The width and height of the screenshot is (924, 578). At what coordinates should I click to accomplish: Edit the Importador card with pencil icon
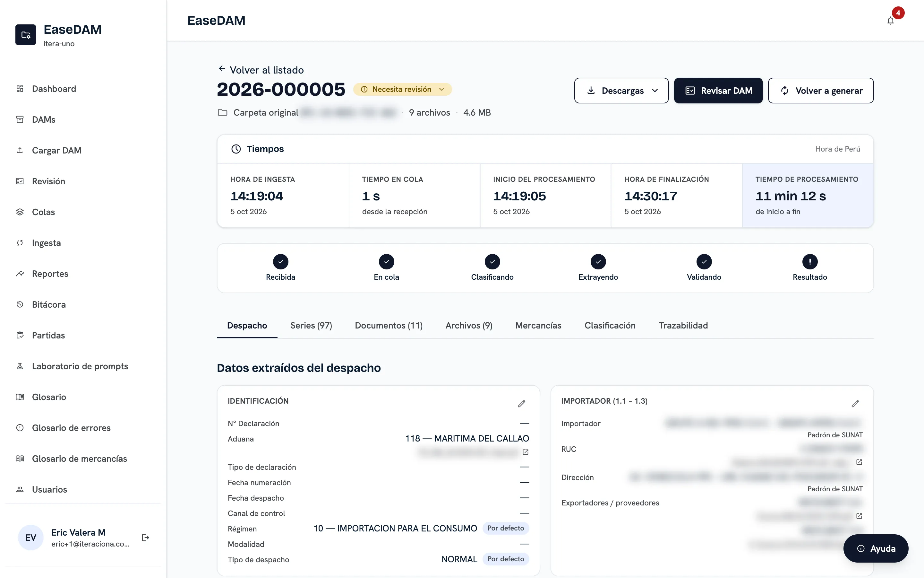pyautogui.click(x=855, y=404)
